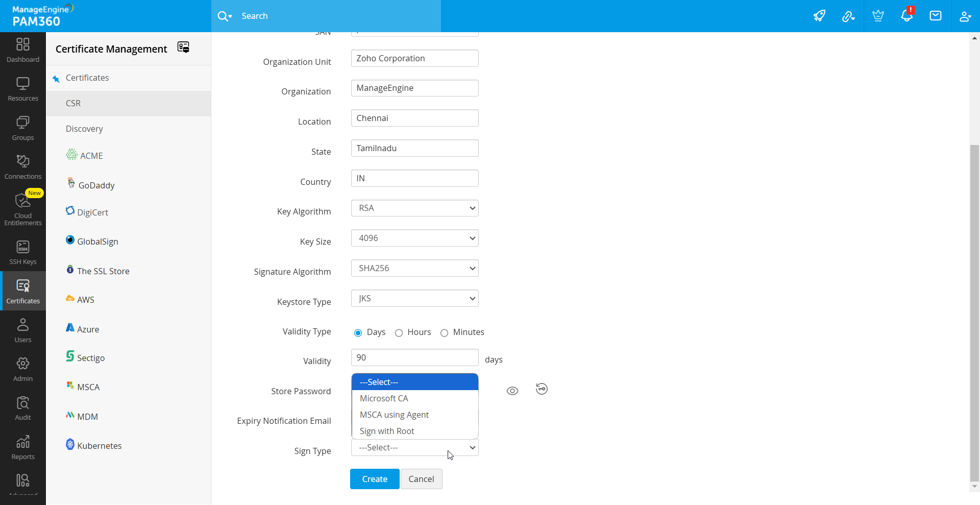Screen dimensions: 980x505
Task: Click the key link icon in header
Action: click(848, 16)
